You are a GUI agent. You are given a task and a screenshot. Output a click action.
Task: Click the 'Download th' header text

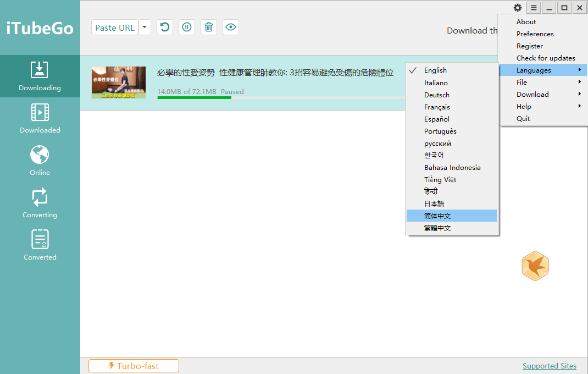coord(472,30)
